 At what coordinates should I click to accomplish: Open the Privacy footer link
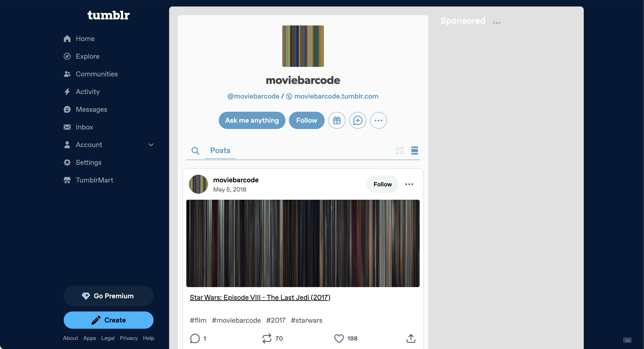128,338
